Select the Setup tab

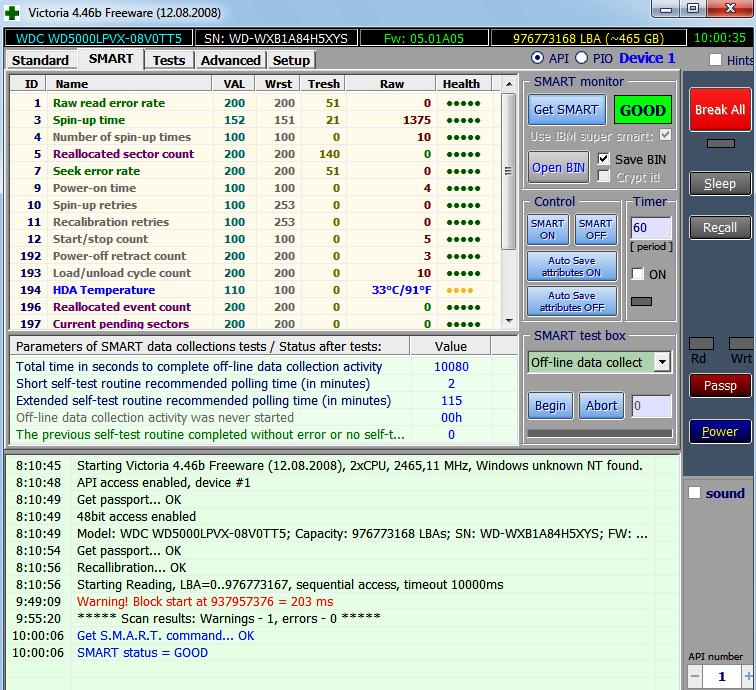(291, 60)
